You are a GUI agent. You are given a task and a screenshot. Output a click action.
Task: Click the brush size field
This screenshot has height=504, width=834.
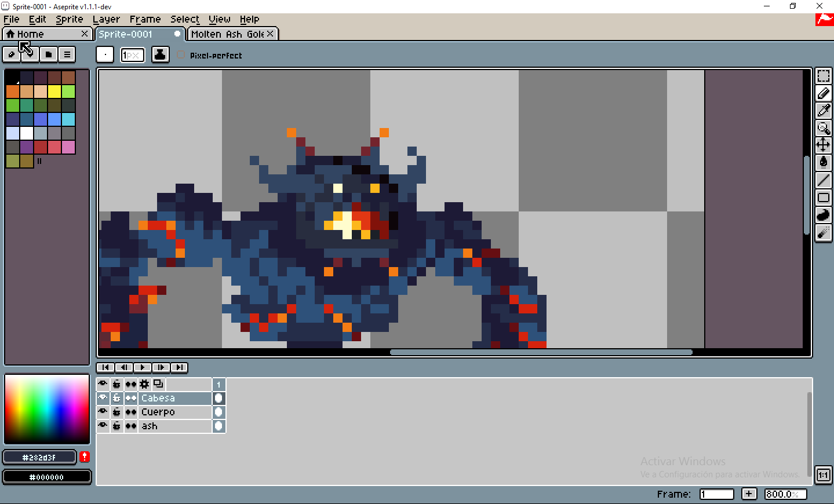click(x=133, y=55)
